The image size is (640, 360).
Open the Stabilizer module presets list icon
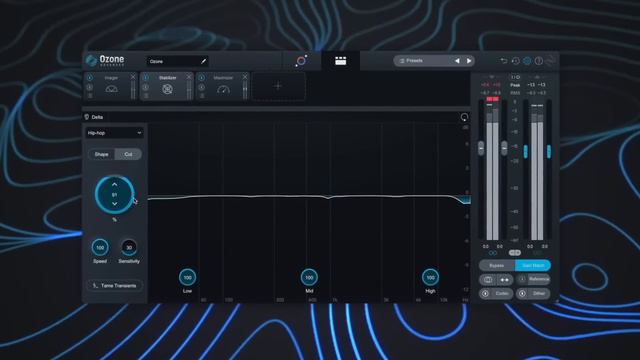tap(146, 96)
